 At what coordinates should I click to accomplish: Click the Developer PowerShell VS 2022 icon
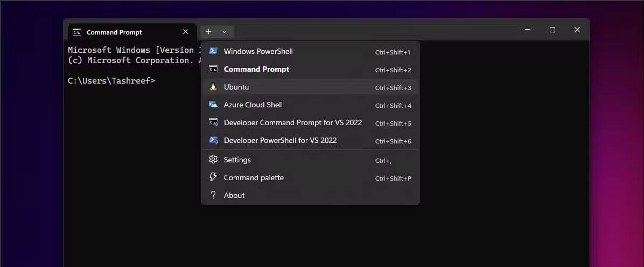tap(213, 140)
